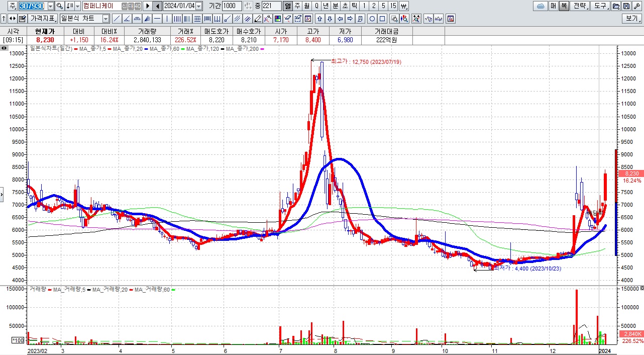Toggle the second (초) period button
The height and width of the screenshot is (355, 644).
(x=345, y=6)
